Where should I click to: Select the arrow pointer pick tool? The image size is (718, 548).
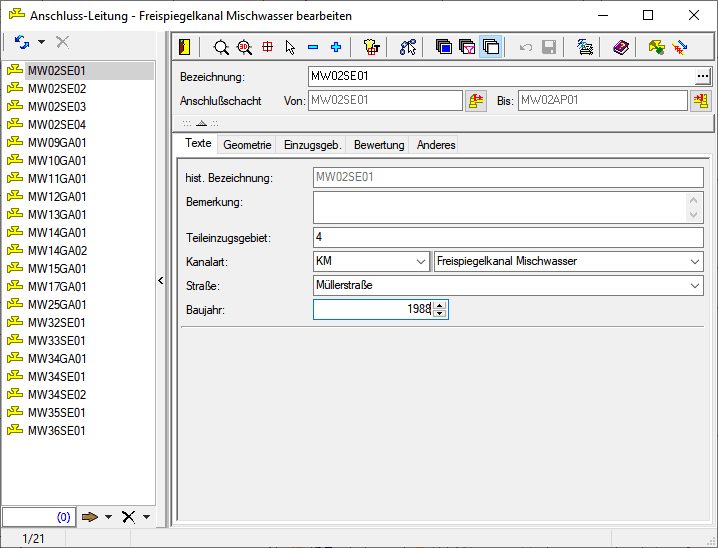(x=290, y=47)
